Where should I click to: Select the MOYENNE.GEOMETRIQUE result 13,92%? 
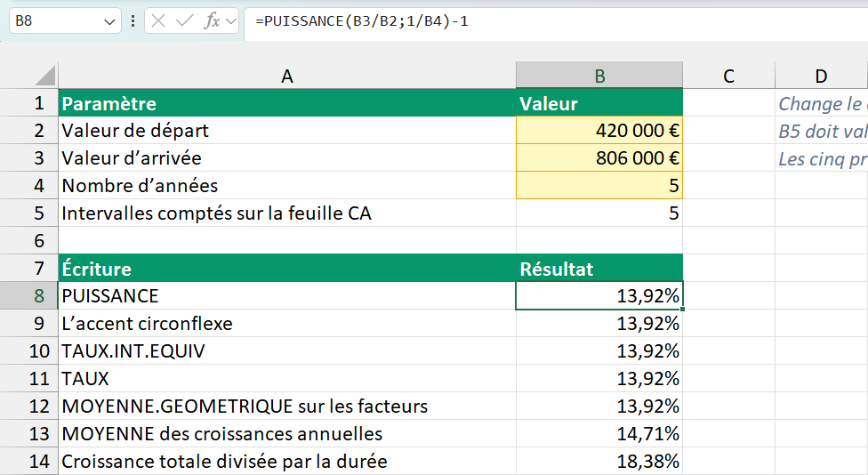599,406
